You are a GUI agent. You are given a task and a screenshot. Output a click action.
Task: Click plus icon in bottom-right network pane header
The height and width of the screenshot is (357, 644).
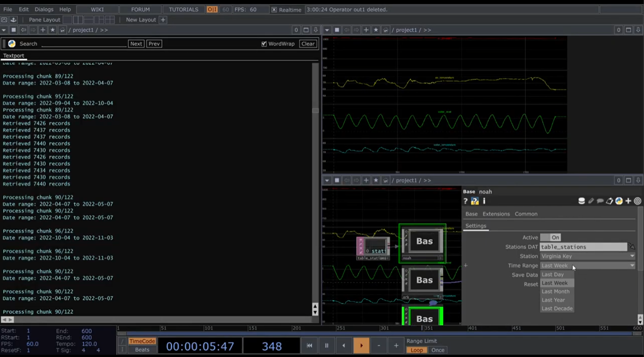click(366, 181)
